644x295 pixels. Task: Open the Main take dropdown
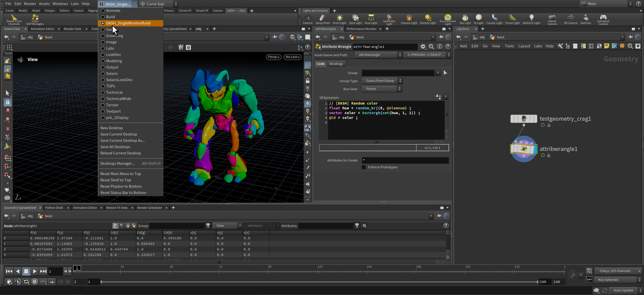click(606, 4)
